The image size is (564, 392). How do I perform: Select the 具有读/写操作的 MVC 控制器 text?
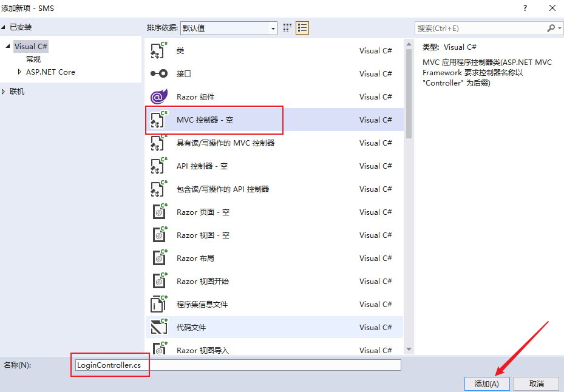[225, 143]
